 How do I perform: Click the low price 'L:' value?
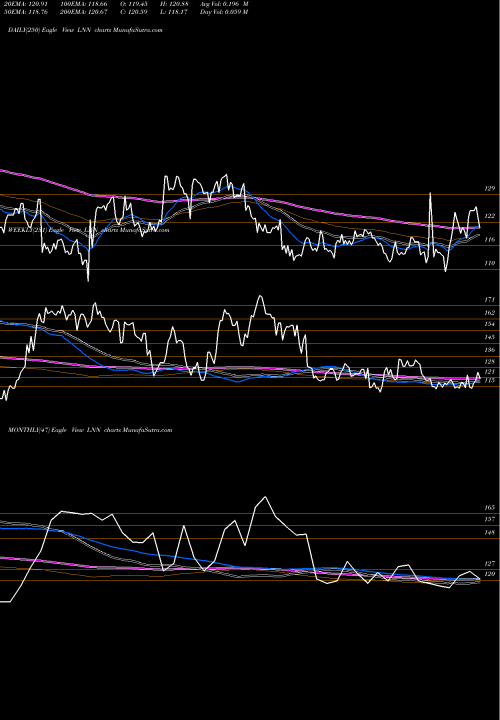click(178, 12)
